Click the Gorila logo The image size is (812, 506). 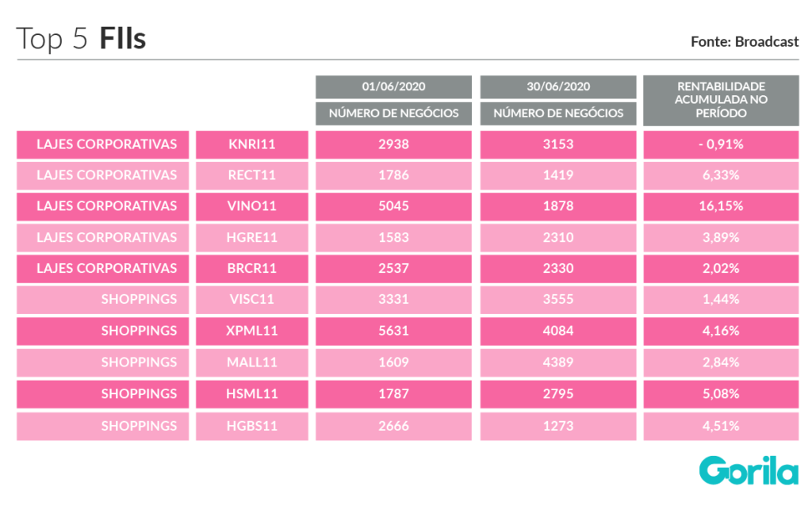pos(749,470)
